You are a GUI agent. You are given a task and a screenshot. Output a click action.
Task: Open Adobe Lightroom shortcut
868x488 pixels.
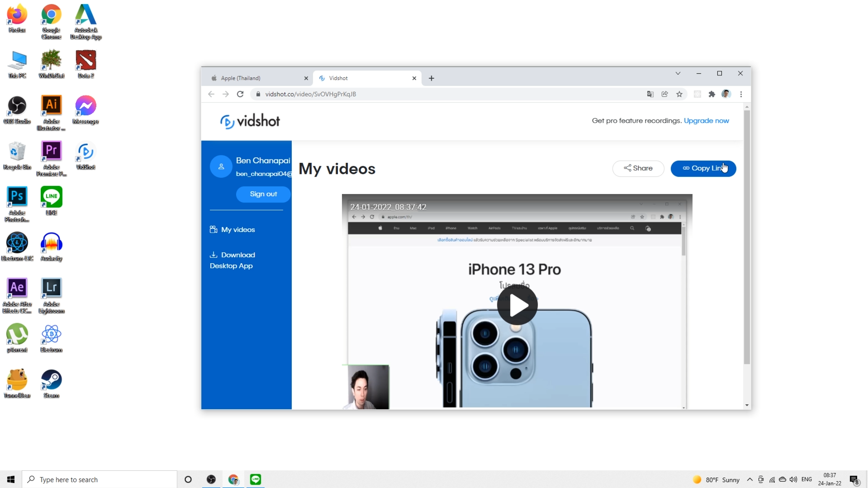coord(51,296)
